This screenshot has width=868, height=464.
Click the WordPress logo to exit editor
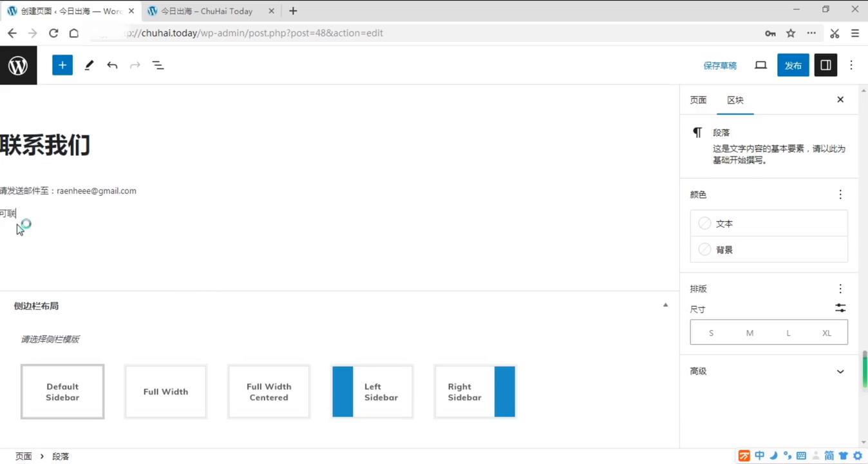pos(18,65)
